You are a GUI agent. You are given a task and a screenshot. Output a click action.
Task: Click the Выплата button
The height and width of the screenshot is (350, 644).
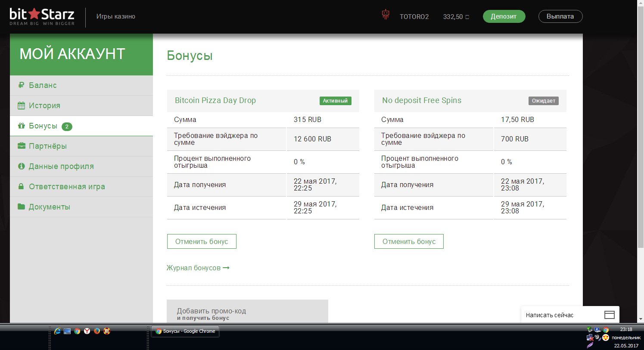point(560,16)
